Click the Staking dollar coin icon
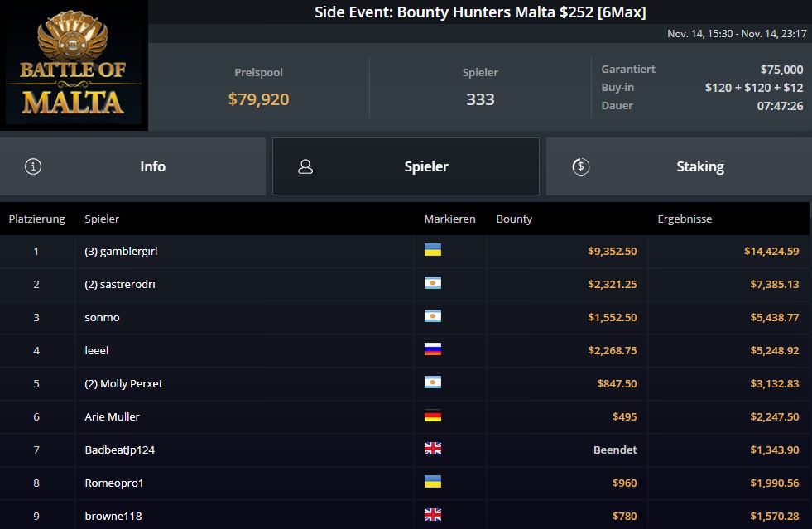 click(x=580, y=166)
